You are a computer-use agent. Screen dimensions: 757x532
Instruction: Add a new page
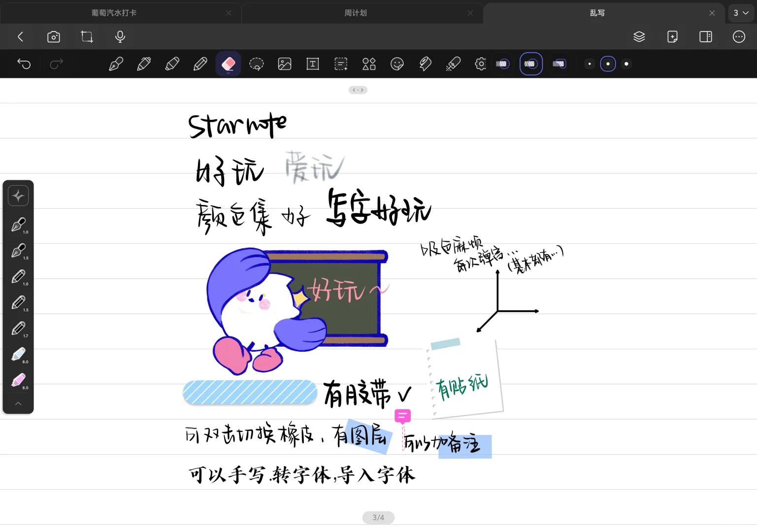pyautogui.click(x=672, y=36)
